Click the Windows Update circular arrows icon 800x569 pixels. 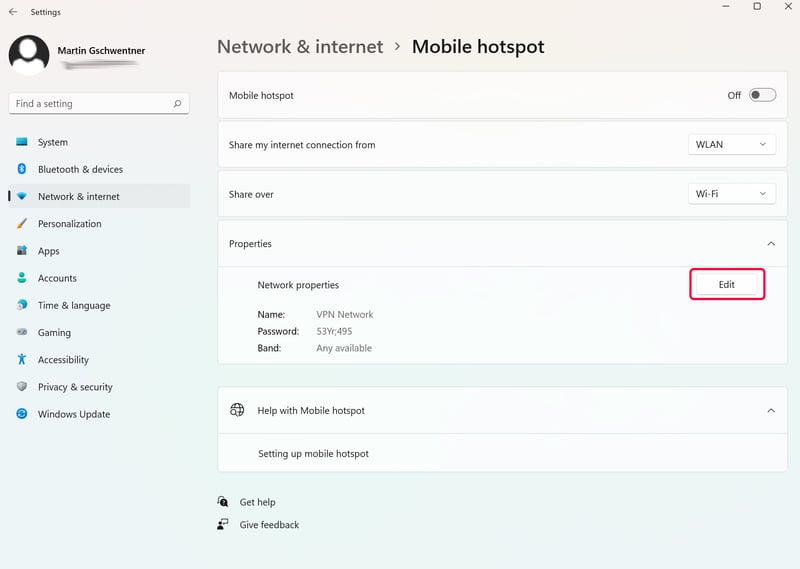click(21, 414)
